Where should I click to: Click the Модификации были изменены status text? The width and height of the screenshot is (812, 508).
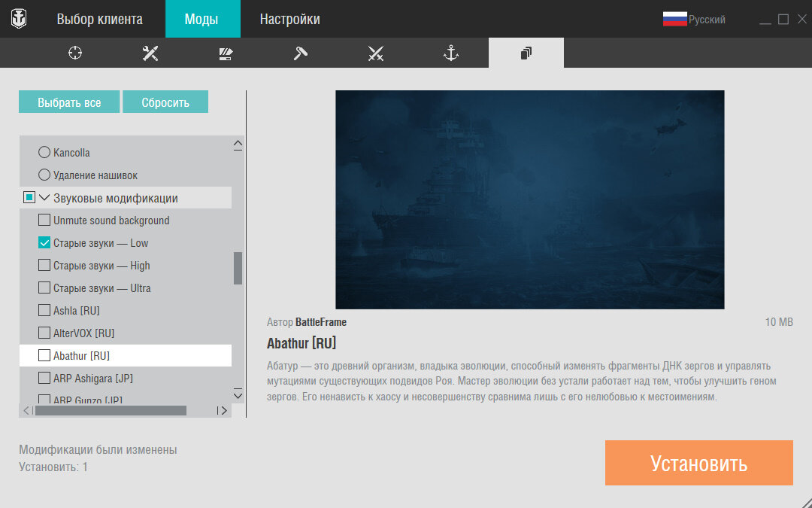(98, 450)
